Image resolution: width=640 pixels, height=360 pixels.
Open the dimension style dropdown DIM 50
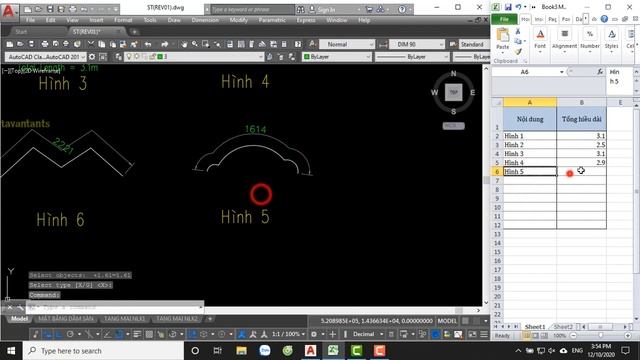tap(417, 44)
